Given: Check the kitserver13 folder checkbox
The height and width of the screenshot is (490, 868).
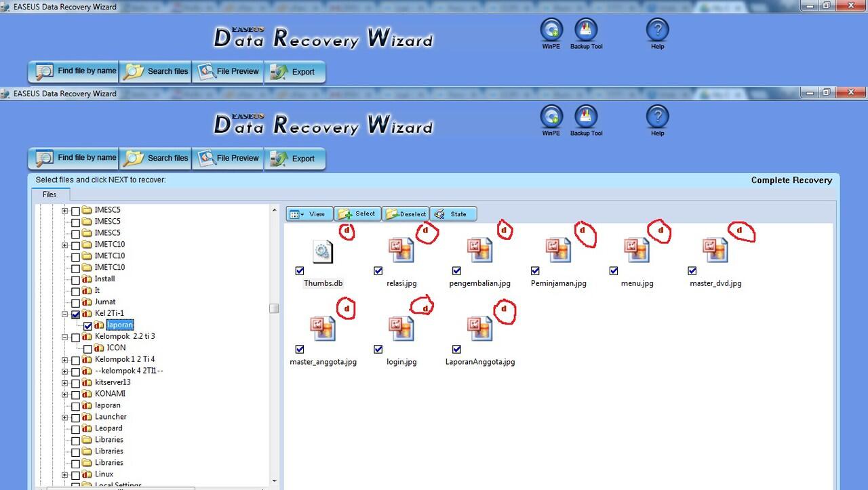Looking at the screenshot, I should click(x=75, y=384).
